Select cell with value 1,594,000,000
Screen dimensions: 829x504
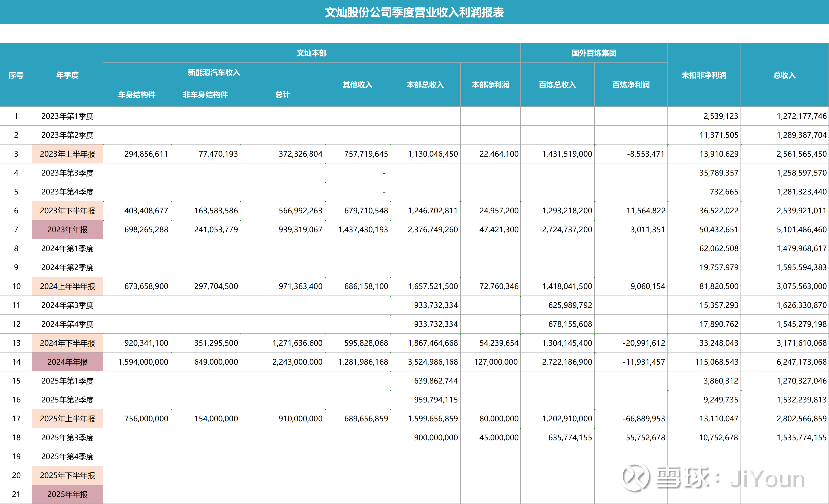(x=143, y=362)
